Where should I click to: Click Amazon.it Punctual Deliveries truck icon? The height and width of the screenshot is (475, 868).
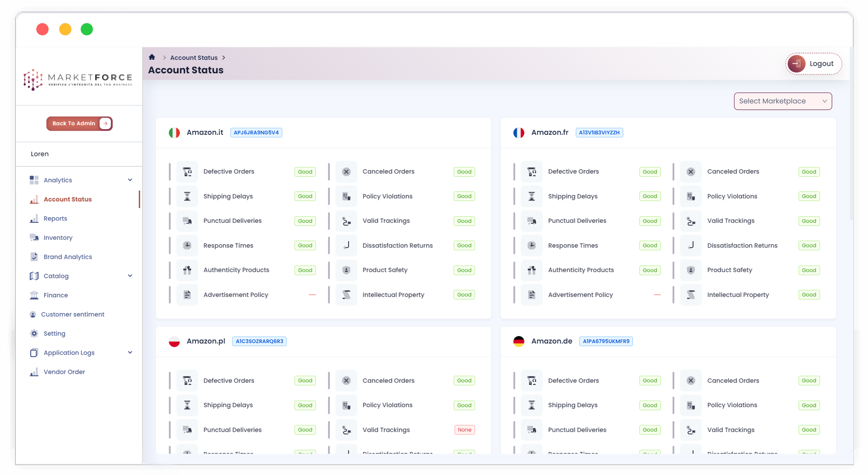(187, 221)
